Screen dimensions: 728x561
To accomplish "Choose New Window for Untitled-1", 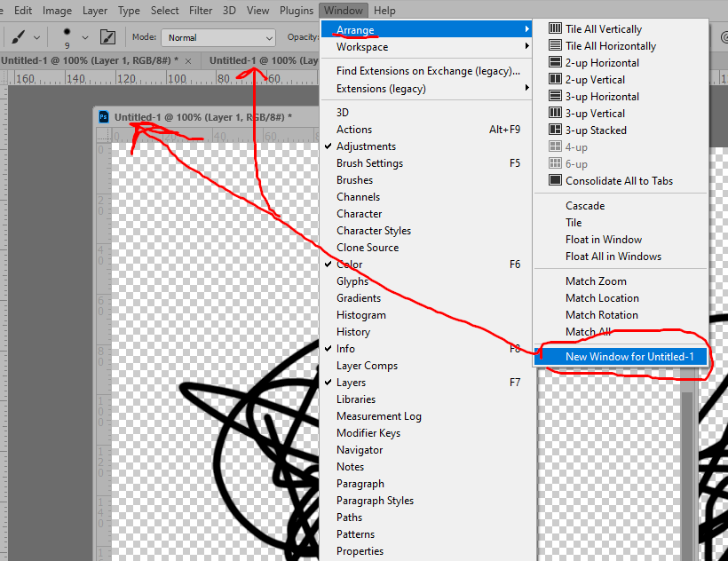I will point(621,356).
